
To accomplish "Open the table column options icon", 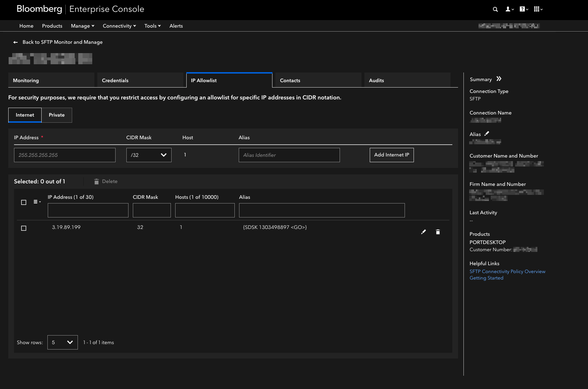I will (37, 202).
